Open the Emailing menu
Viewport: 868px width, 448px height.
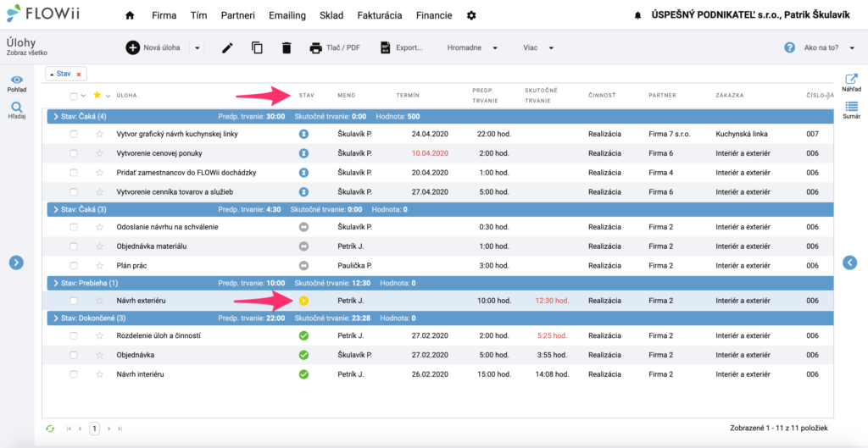287,15
